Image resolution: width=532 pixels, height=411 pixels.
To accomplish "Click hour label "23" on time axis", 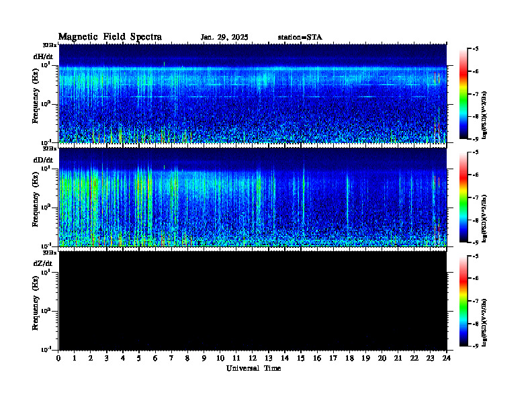I will pyautogui.click(x=431, y=358).
